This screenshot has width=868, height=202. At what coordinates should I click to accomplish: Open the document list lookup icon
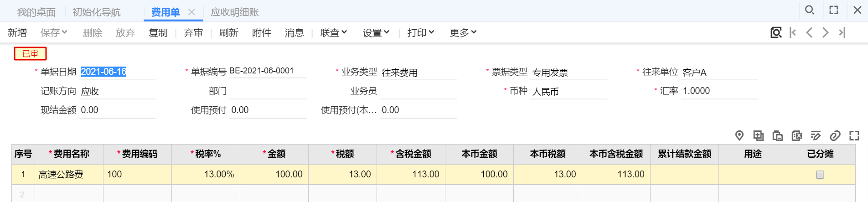coord(776,32)
